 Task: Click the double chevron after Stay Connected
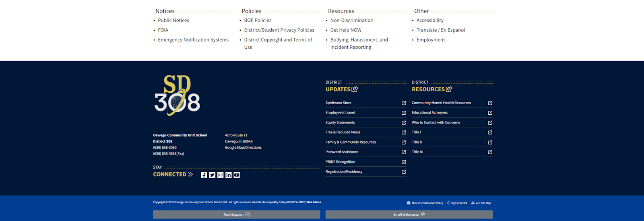tap(190, 174)
